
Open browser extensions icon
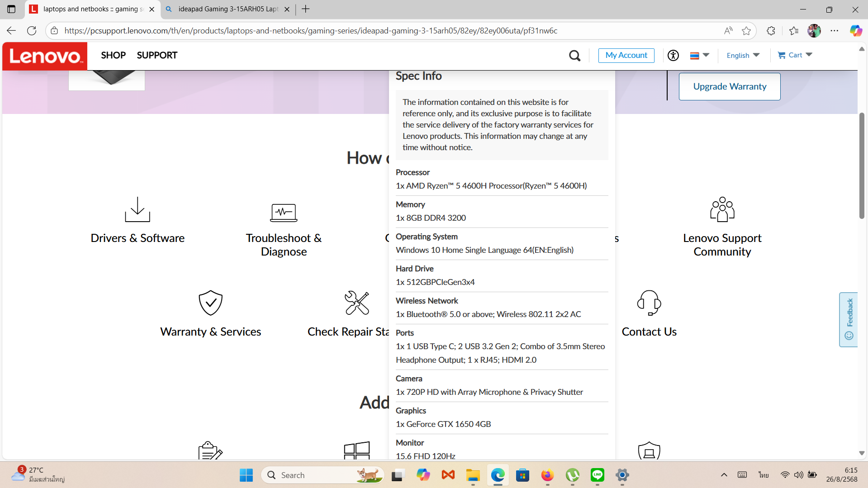771,31
